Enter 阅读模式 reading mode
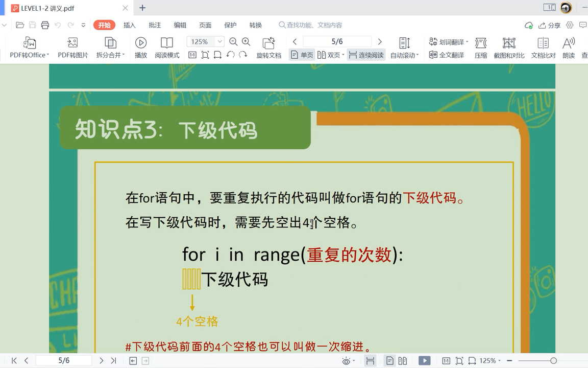Viewport: 588px width, 368px height. pos(167,47)
